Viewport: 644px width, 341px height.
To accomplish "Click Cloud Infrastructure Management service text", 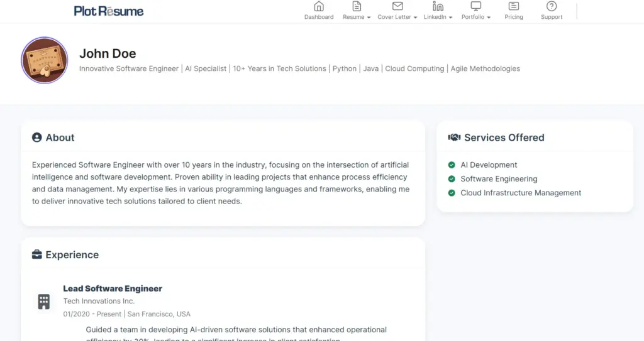I will click(x=521, y=193).
